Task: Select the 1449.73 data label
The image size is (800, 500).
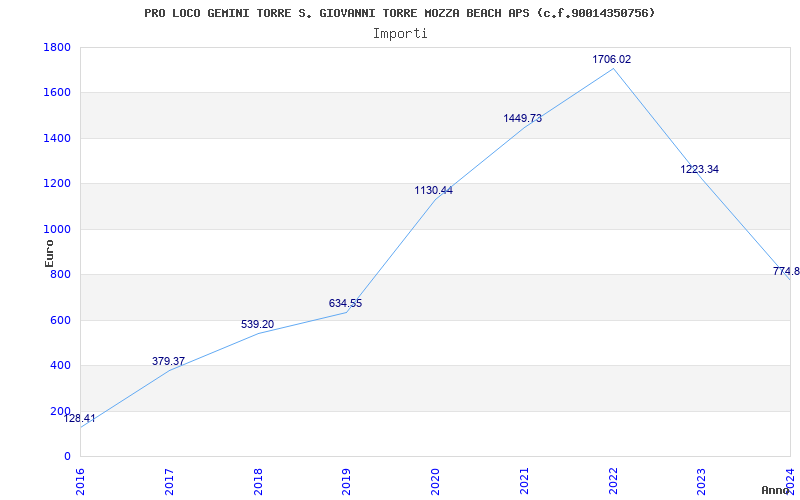Action: tap(522, 118)
